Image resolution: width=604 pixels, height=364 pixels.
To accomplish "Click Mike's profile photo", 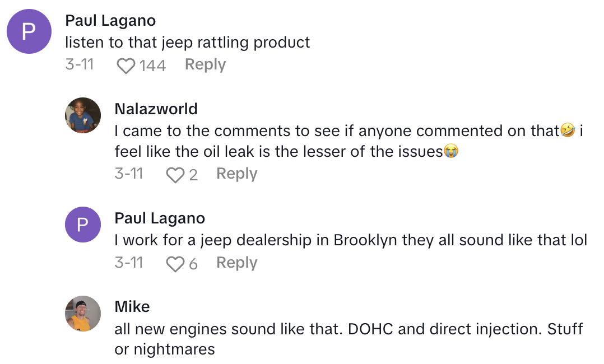I will [83, 314].
